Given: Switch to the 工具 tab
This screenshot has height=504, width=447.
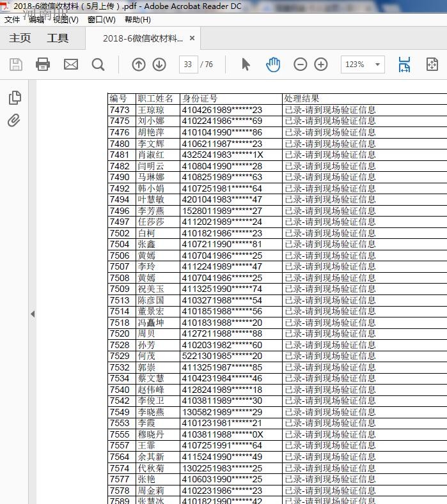Looking at the screenshot, I should [58, 38].
